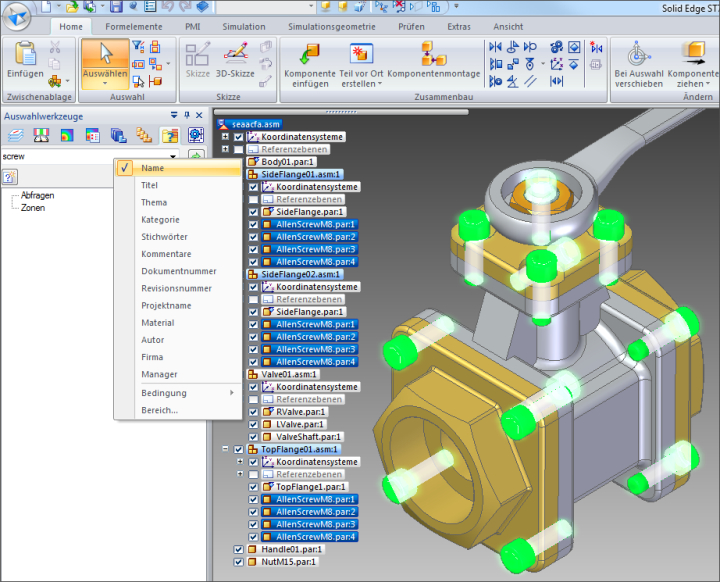Screen dimensions: 720x582
Task: Switch to the Formelemente ribbon tab
Action: (134, 27)
